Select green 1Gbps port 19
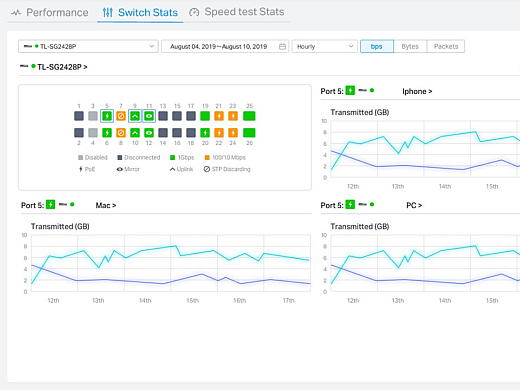 [x=205, y=116]
